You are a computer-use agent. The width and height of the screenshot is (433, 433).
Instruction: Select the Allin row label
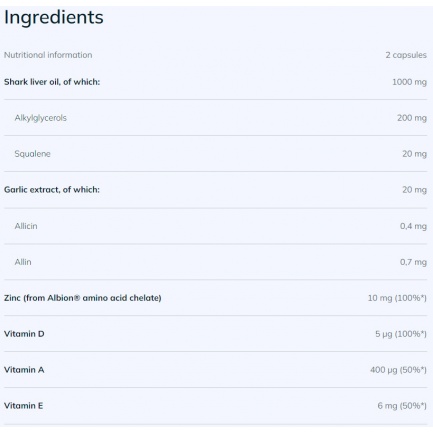click(23, 262)
